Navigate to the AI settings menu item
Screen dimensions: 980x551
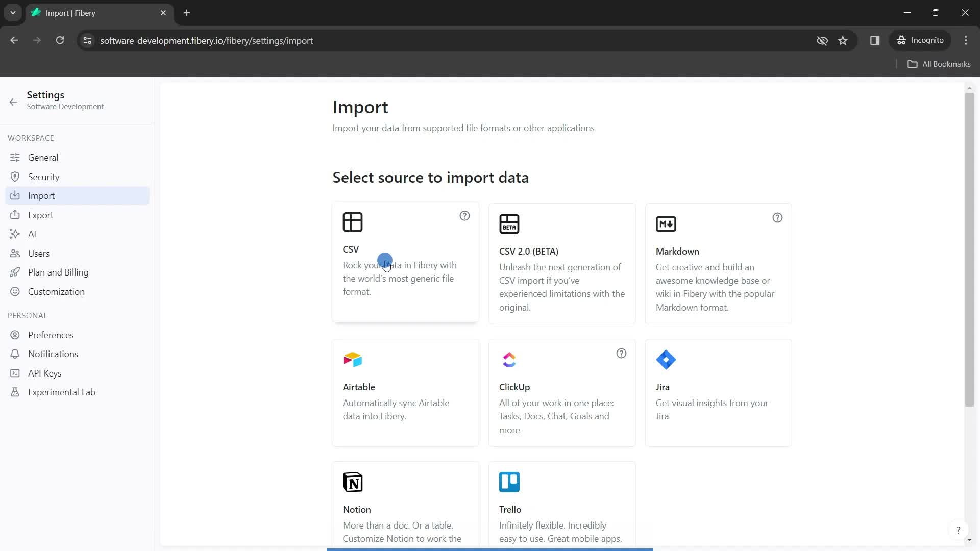point(31,234)
